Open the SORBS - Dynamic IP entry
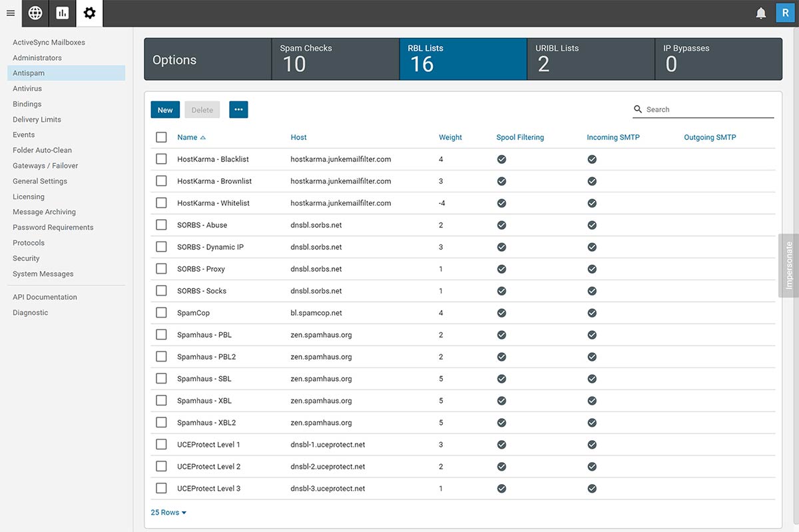 pos(210,247)
